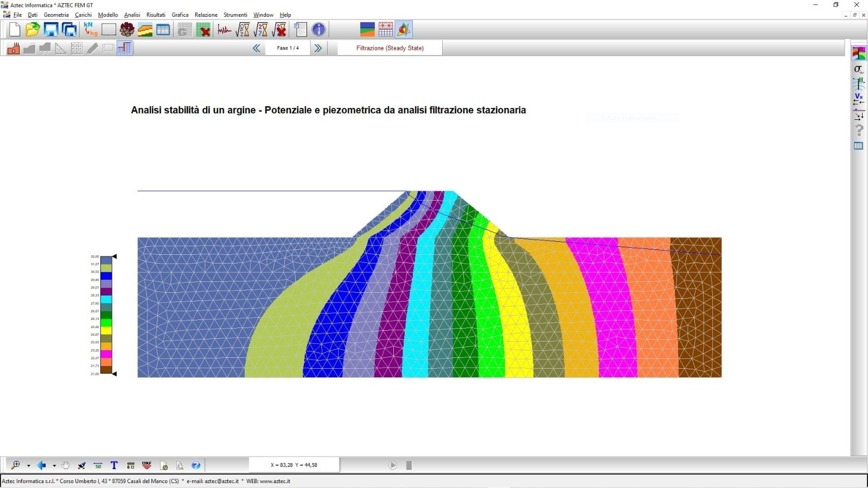This screenshot has width=868, height=488.
Task: Insert text with the blue T tool
Action: click(x=114, y=465)
